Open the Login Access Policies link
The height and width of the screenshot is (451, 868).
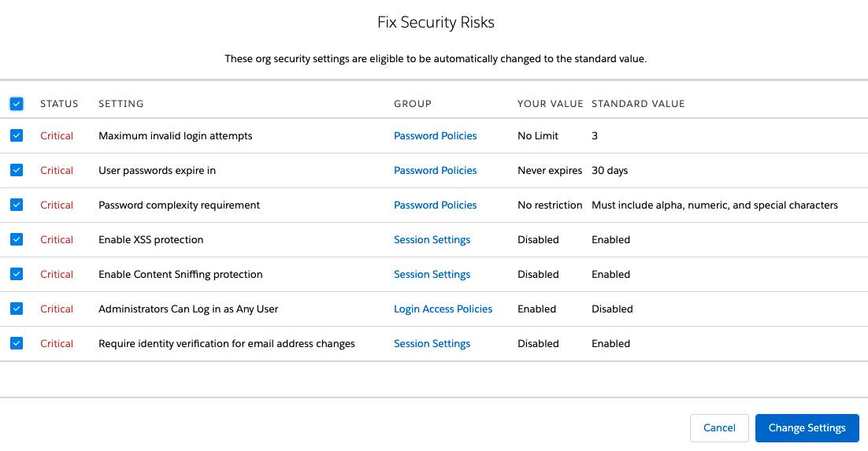click(443, 309)
